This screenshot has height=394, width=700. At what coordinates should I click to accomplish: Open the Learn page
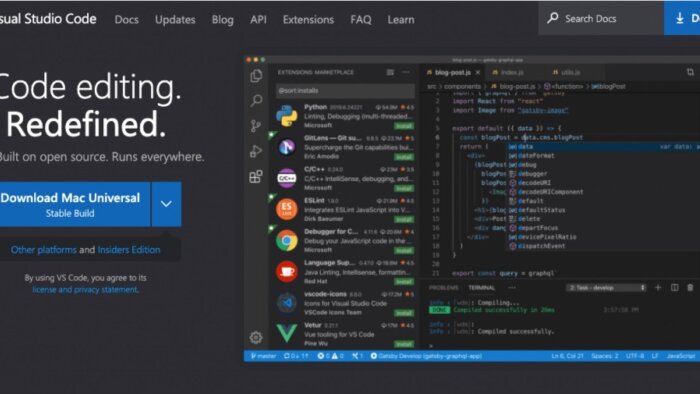click(400, 20)
